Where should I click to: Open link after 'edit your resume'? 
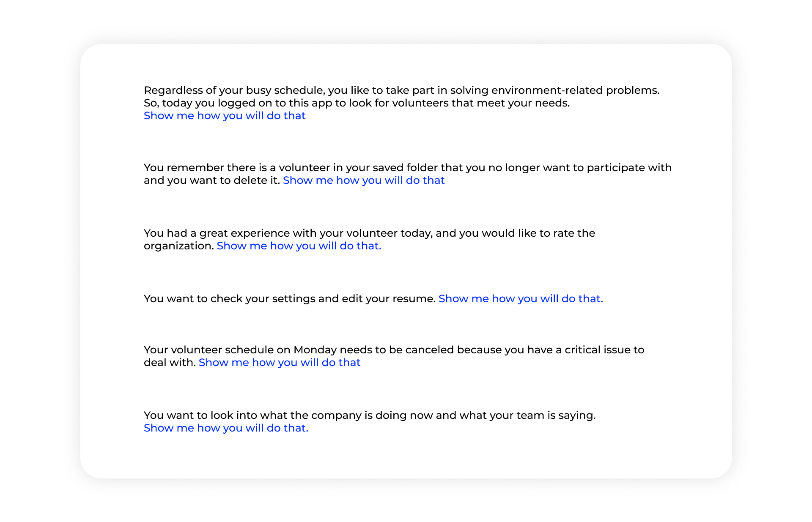click(521, 299)
